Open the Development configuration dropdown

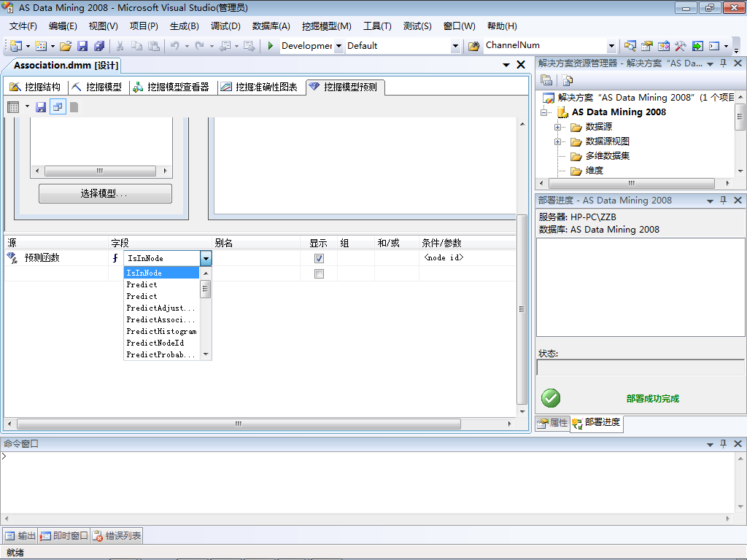click(338, 46)
